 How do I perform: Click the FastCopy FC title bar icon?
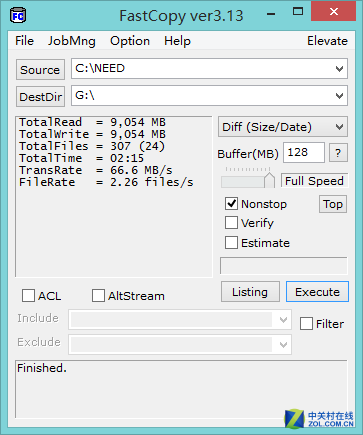click(x=18, y=16)
